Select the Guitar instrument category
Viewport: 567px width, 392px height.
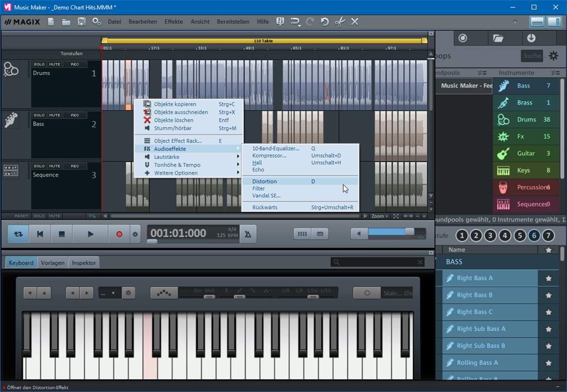click(x=526, y=154)
